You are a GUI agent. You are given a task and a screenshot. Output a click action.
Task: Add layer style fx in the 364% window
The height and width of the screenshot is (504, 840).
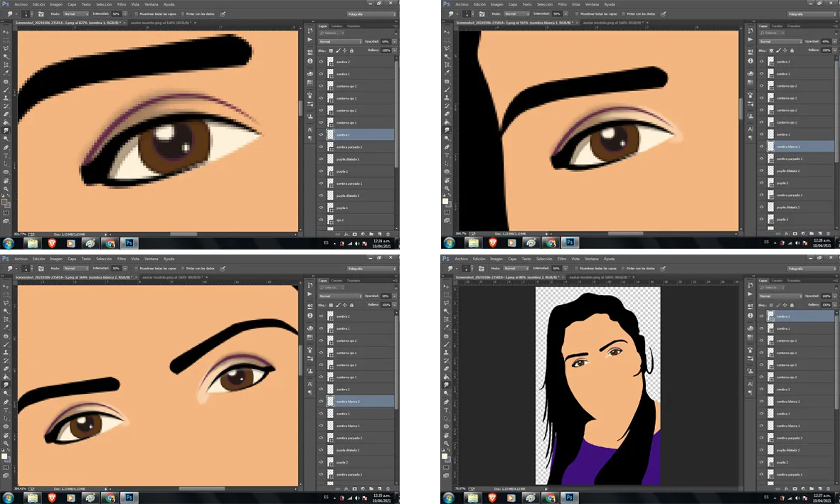tap(346, 488)
